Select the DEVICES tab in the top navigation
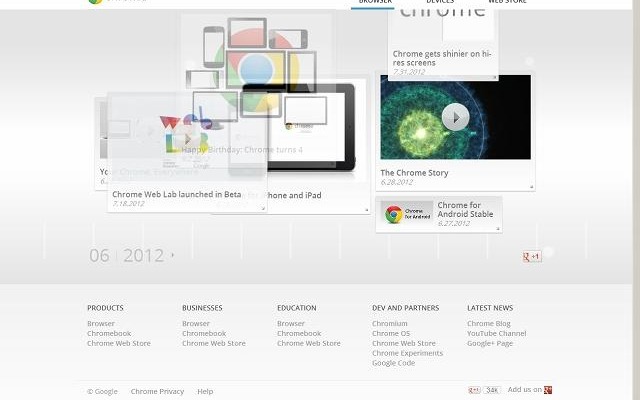This screenshot has width=640, height=400. [x=440, y=2]
